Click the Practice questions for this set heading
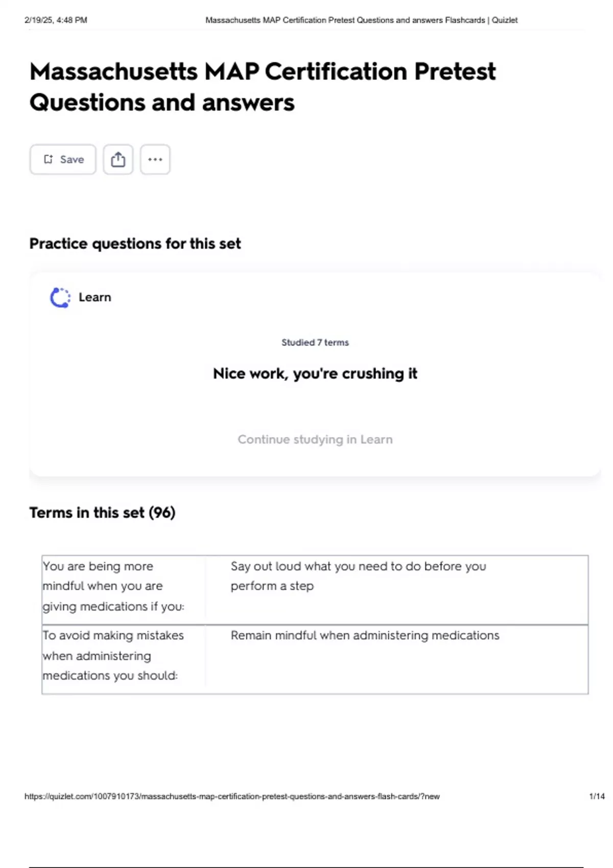 click(135, 244)
